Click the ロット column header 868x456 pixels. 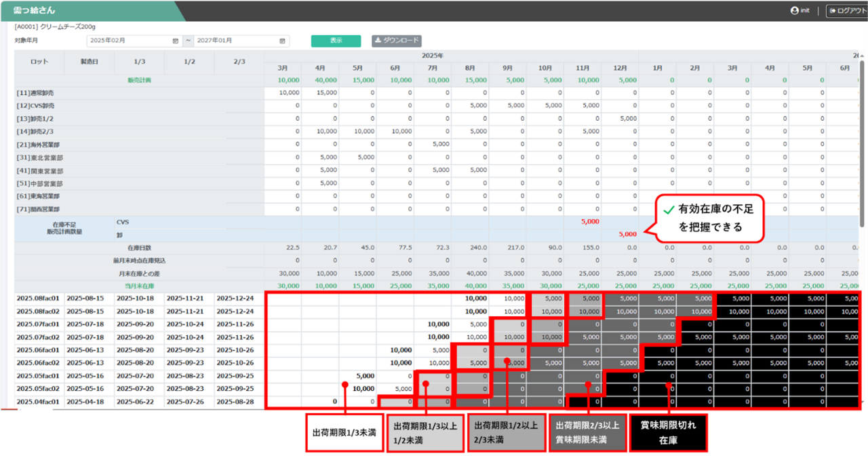39,62
